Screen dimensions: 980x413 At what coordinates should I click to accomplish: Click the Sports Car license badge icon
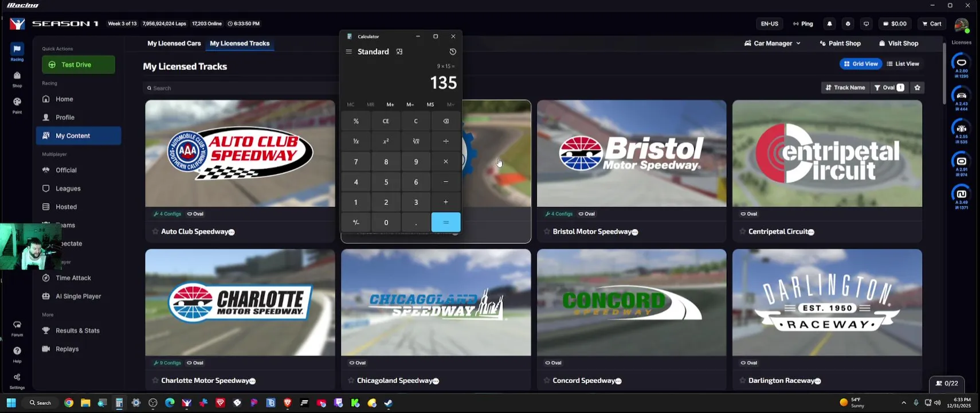pos(962,95)
